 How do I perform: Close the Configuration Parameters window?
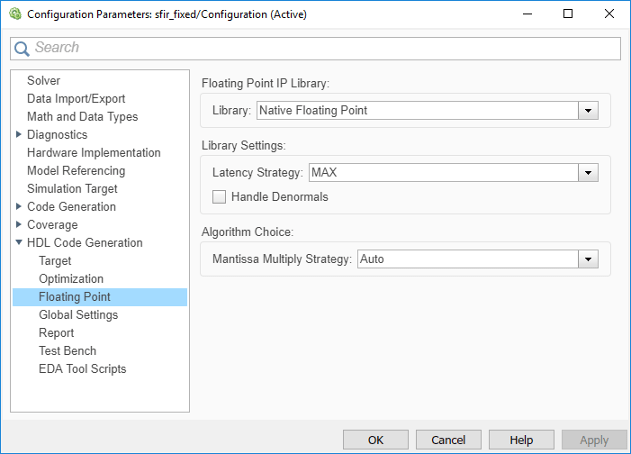[608, 14]
